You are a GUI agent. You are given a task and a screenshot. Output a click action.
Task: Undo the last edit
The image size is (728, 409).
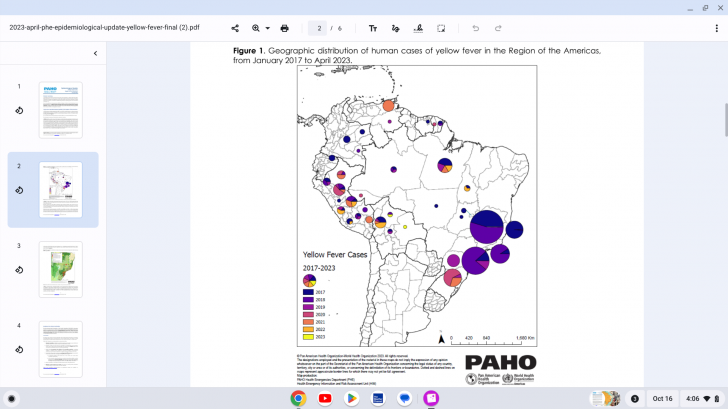coord(475,28)
